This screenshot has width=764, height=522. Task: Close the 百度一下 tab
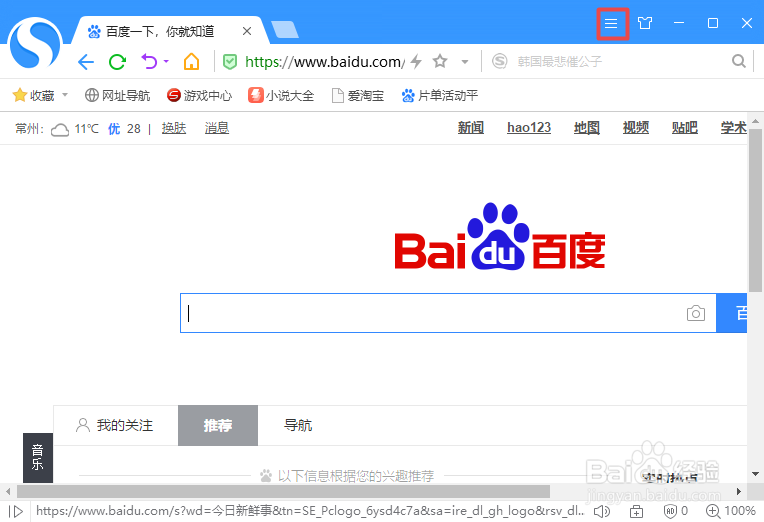pyautogui.click(x=247, y=31)
